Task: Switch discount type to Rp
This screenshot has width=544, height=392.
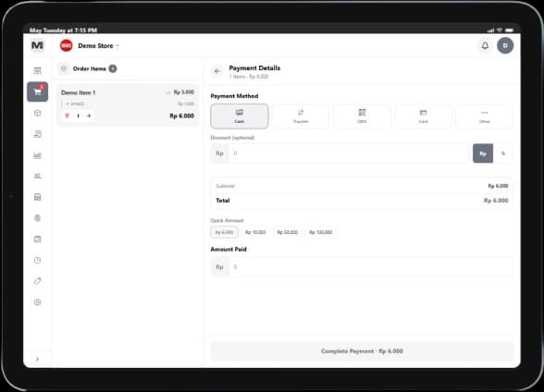Action: click(483, 153)
